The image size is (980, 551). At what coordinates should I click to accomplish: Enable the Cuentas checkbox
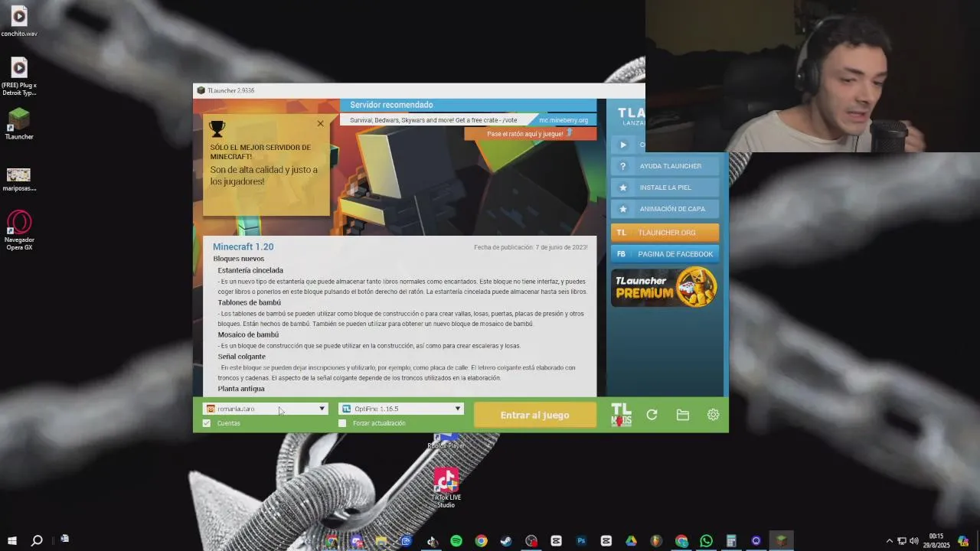[x=207, y=423]
